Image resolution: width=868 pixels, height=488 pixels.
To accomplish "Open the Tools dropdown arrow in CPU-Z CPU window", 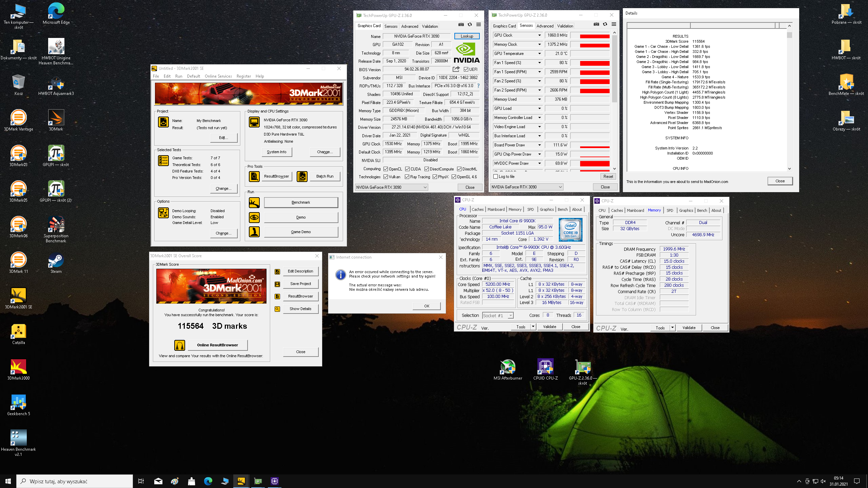I will [533, 327].
